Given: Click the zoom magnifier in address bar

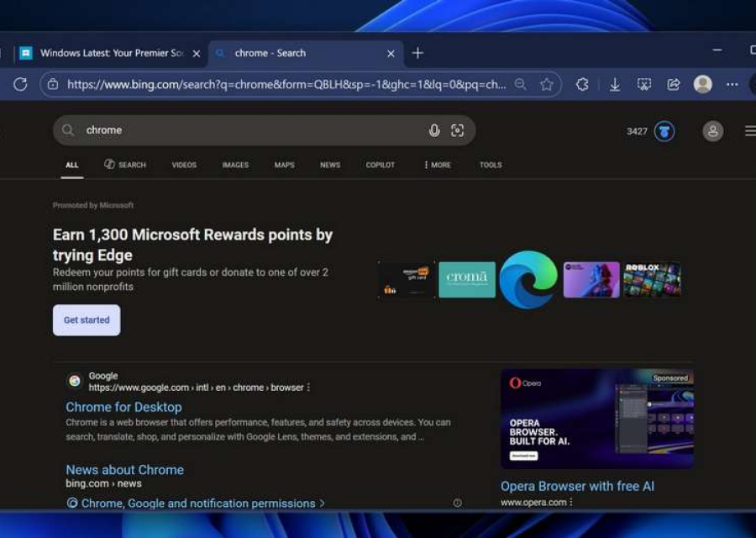Looking at the screenshot, I should (521, 84).
